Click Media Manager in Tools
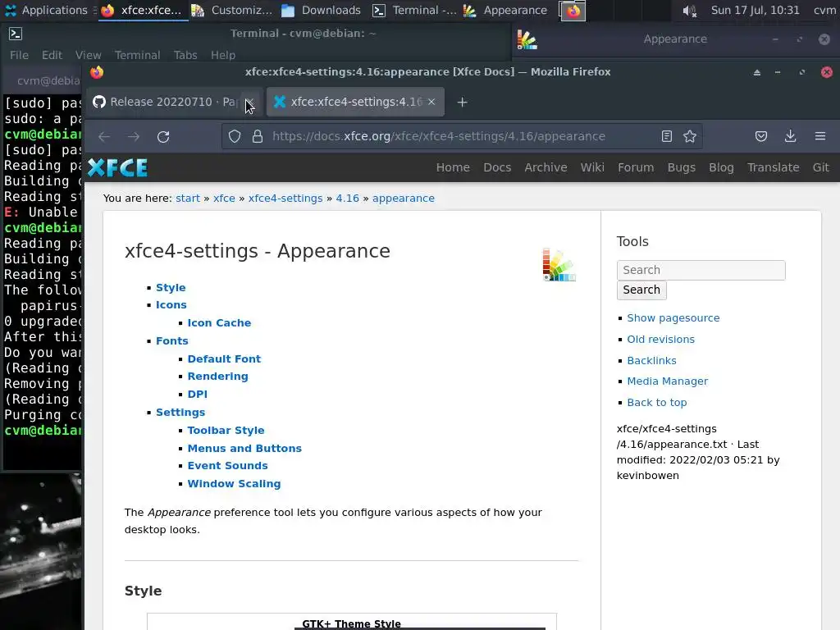This screenshot has width=840, height=630. coord(668,381)
